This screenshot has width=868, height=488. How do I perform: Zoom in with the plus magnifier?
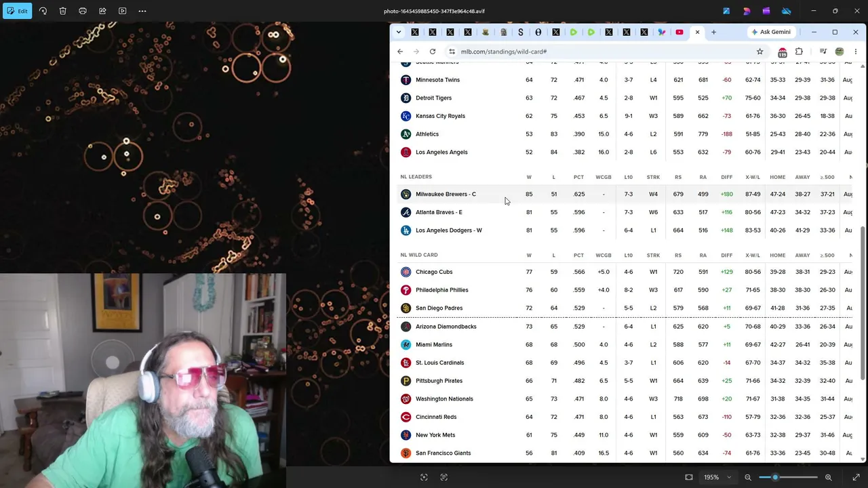tap(828, 477)
